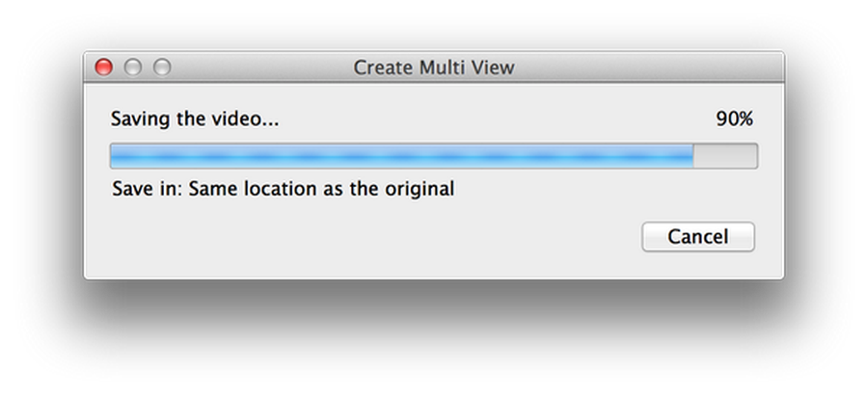Click the word "original" in save location
This screenshot has width=868, height=395.
(x=420, y=189)
